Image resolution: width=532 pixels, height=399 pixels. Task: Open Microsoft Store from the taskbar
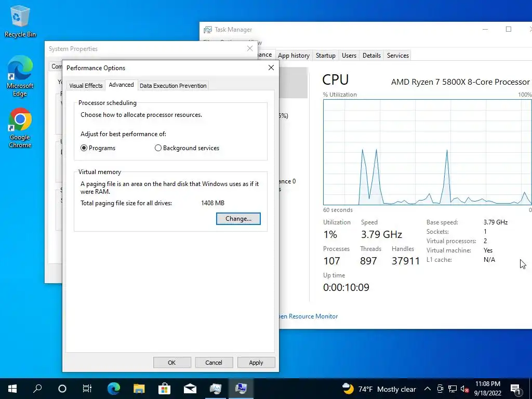(165, 389)
